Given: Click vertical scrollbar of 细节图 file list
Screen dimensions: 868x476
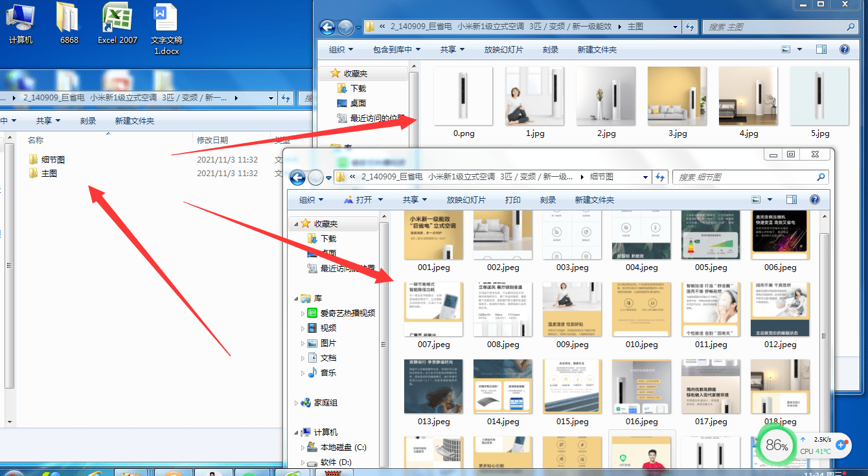Looking at the screenshot, I should (x=825, y=324).
